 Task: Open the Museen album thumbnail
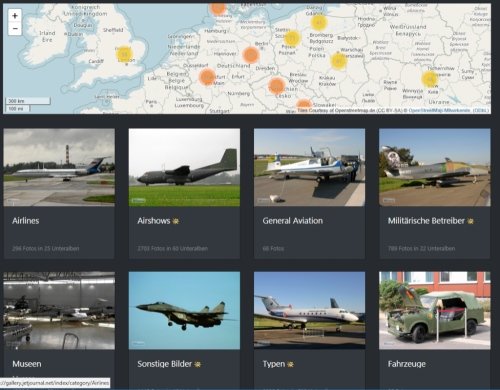tap(59, 311)
